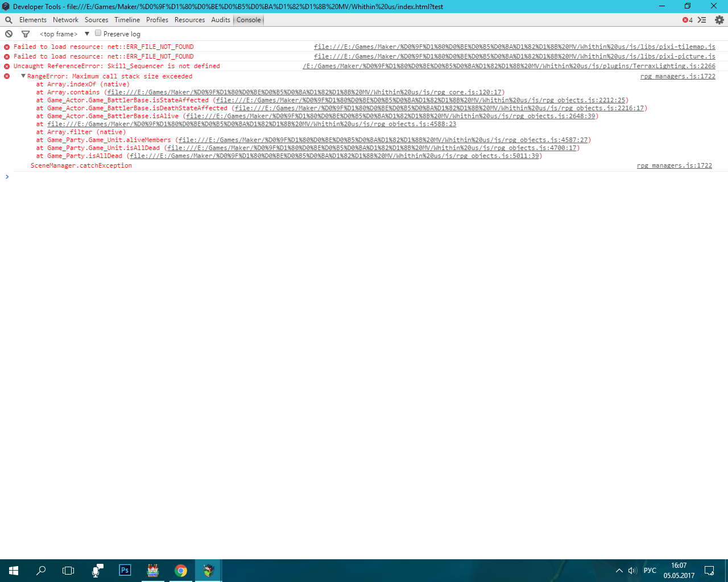Click 'Maximum call stack size exceeded' text
Screen dimensions: 728x582
133,77
